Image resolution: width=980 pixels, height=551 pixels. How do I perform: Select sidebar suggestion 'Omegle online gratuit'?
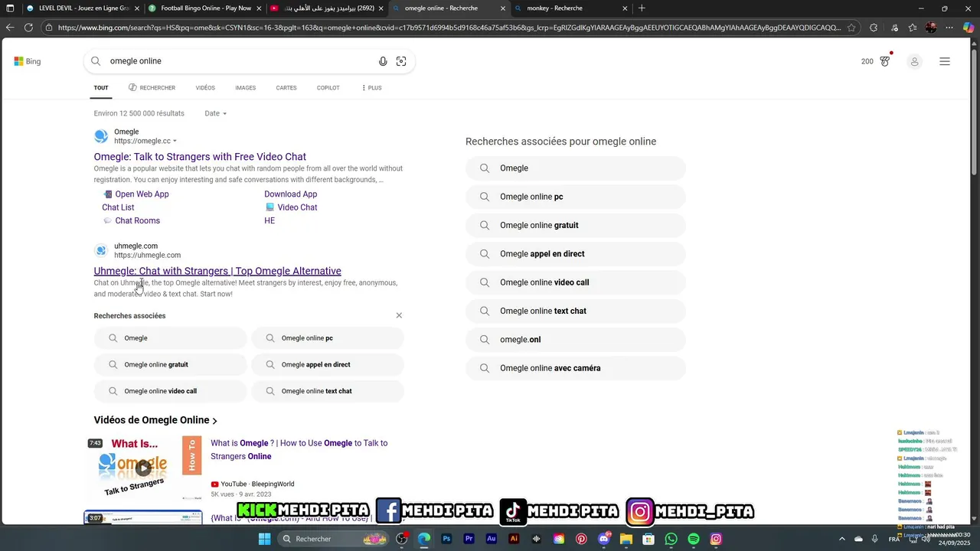(575, 225)
